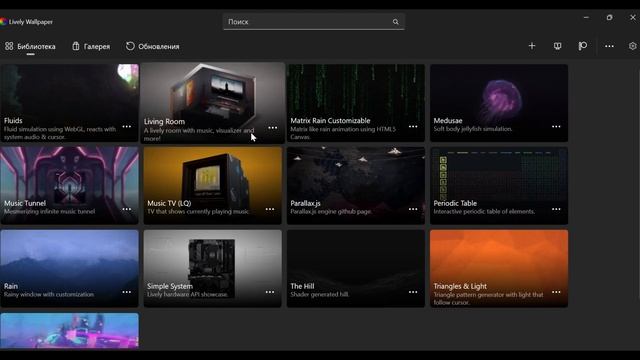Open the Medusae card three-dots menu

[x=556, y=127]
